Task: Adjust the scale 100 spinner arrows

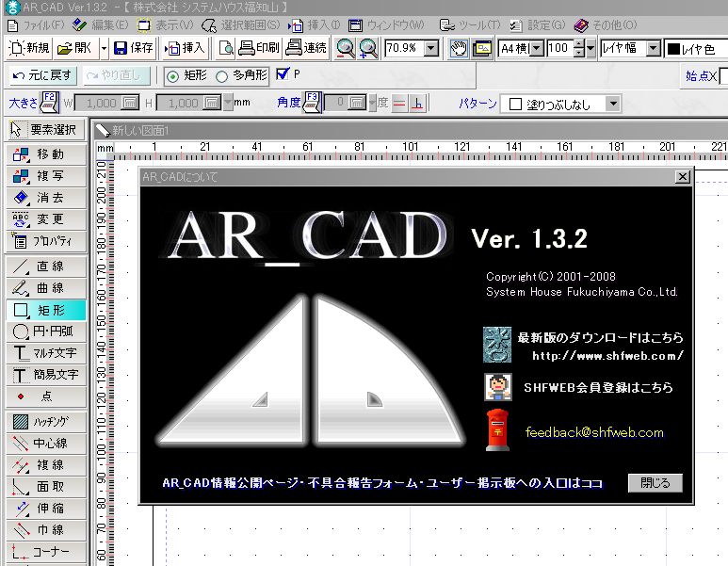Action: pos(578,48)
